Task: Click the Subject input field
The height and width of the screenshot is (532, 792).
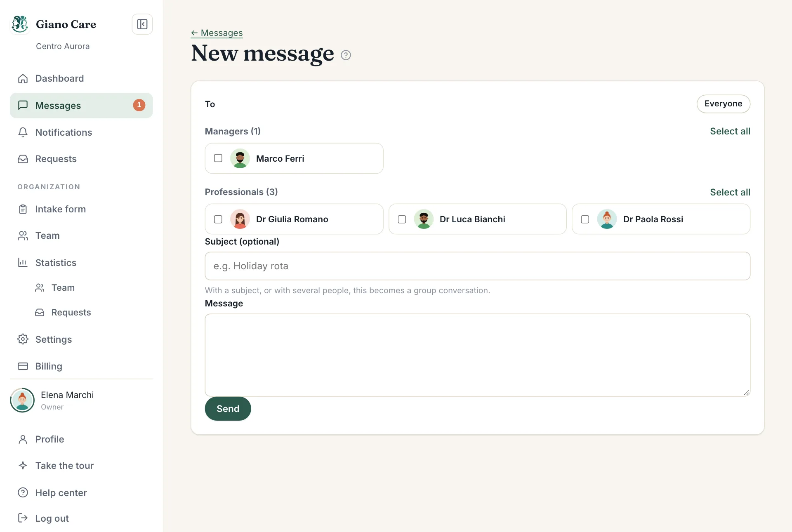Action: [x=477, y=266]
